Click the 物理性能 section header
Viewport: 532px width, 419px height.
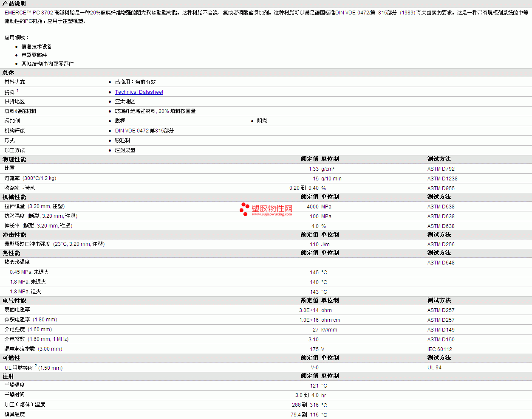click(x=14, y=159)
